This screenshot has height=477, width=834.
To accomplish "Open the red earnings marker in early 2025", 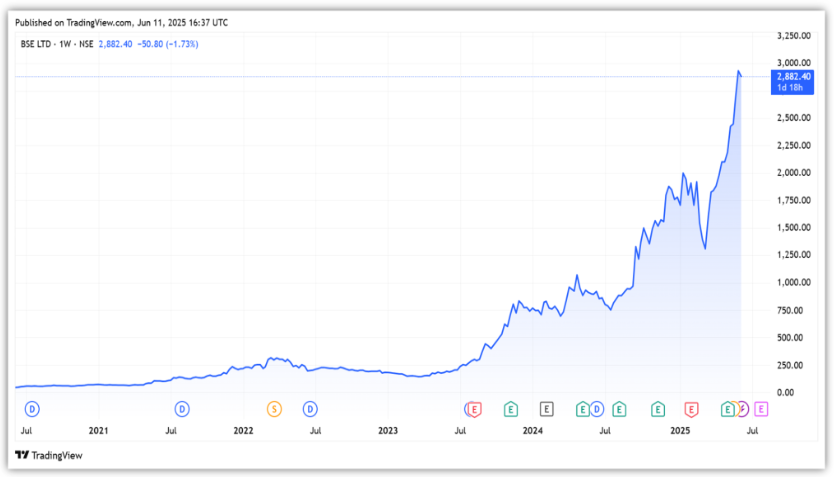I will tap(690, 408).
